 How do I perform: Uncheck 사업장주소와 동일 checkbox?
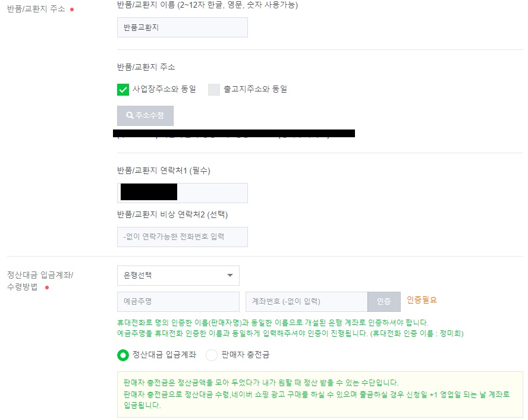pos(123,90)
